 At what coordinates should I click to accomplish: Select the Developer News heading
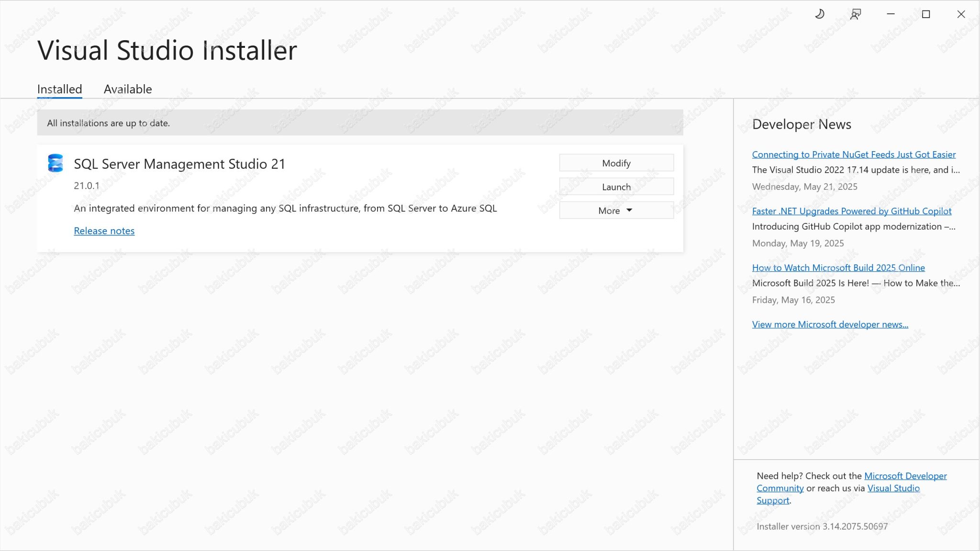pyautogui.click(x=802, y=124)
